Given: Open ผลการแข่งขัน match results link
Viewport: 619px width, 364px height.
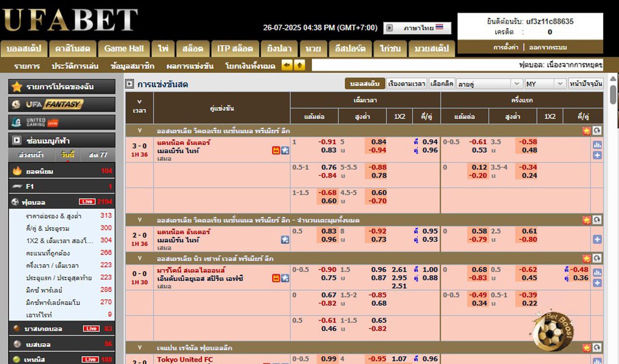Looking at the screenshot, I should [x=190, y=66].
